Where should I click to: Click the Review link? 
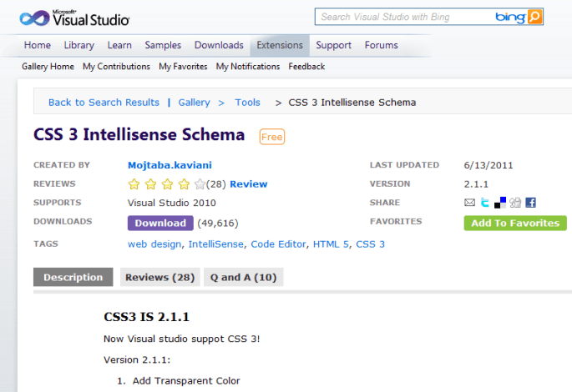click(249, 184)
